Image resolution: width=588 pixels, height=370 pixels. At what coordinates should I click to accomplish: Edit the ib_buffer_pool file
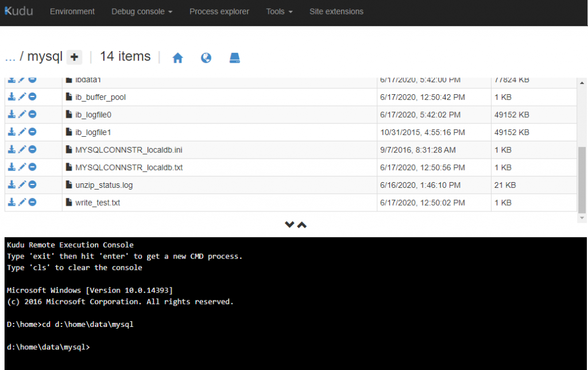point(22,97)
